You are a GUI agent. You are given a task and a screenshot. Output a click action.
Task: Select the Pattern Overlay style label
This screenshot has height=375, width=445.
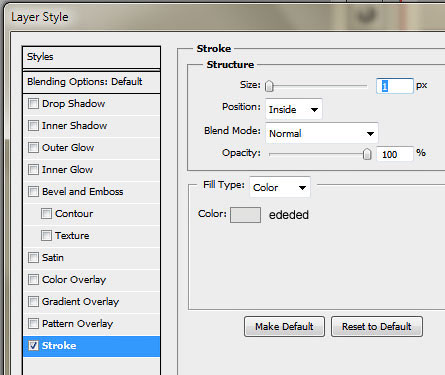77,324
